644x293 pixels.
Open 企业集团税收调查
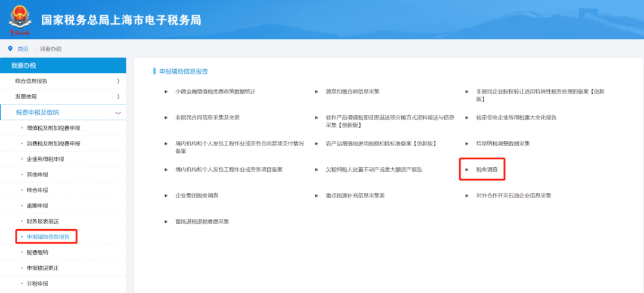tap(197, 196)
